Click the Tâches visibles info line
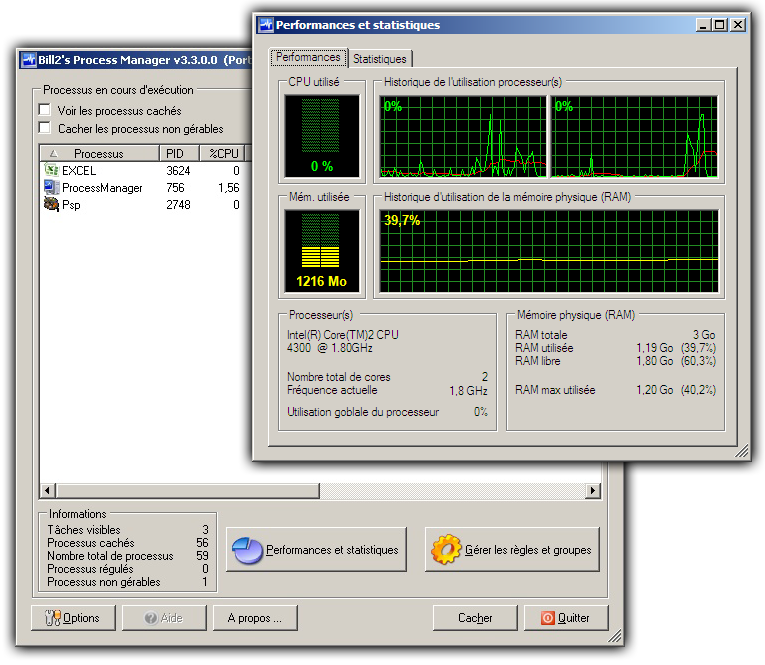The height and width of the screenshot is (665, 765). [x=128, y=530]
